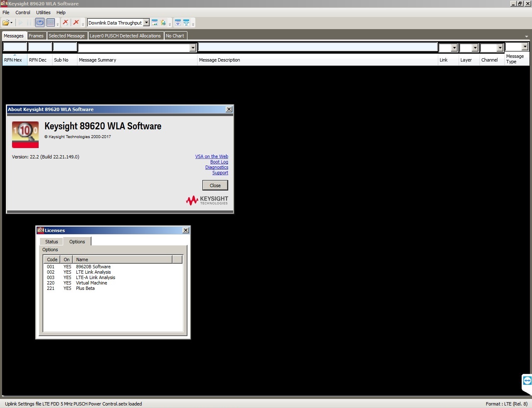Switch to the Frames tab
The height and width of the screenshot is (408, 532).
tap(36, 36)
